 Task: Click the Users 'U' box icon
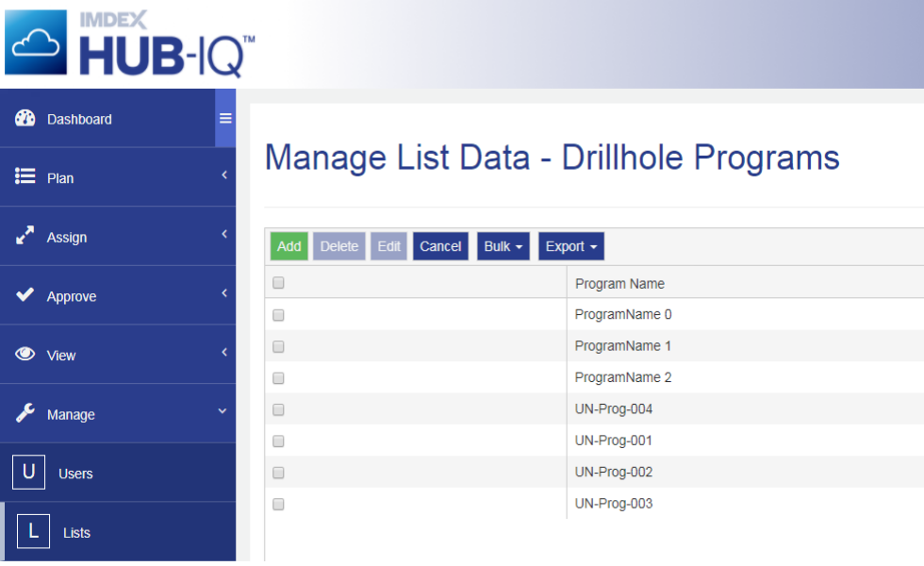pyautogui.click(x=28, y=473)
